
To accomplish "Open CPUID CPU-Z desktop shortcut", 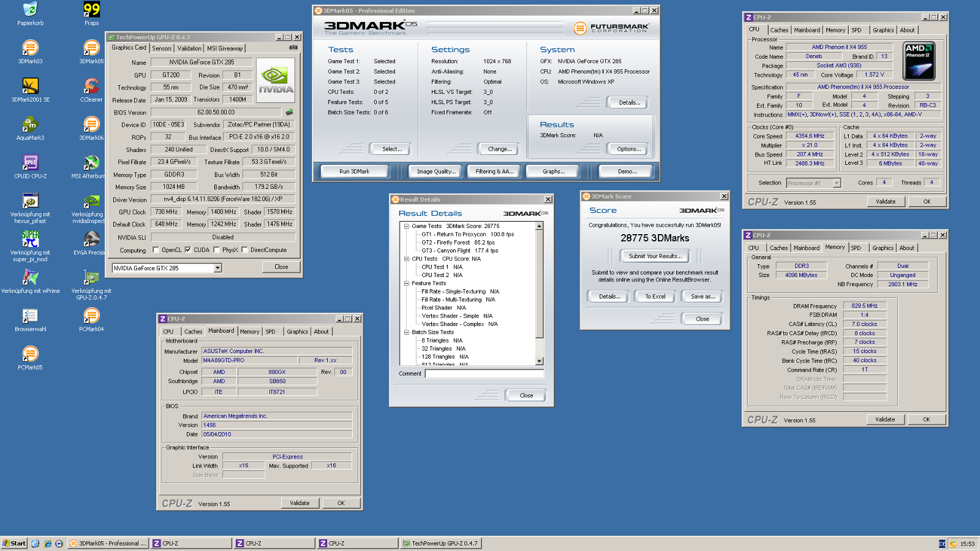I will coord(30,162).
